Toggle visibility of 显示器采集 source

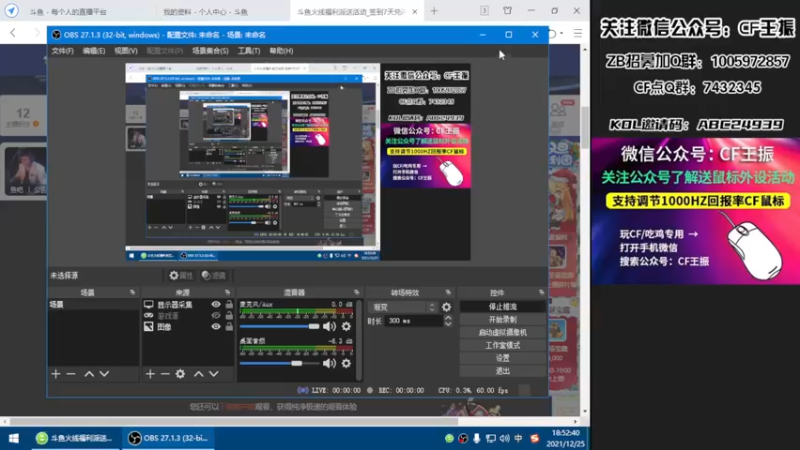[216, 305]
